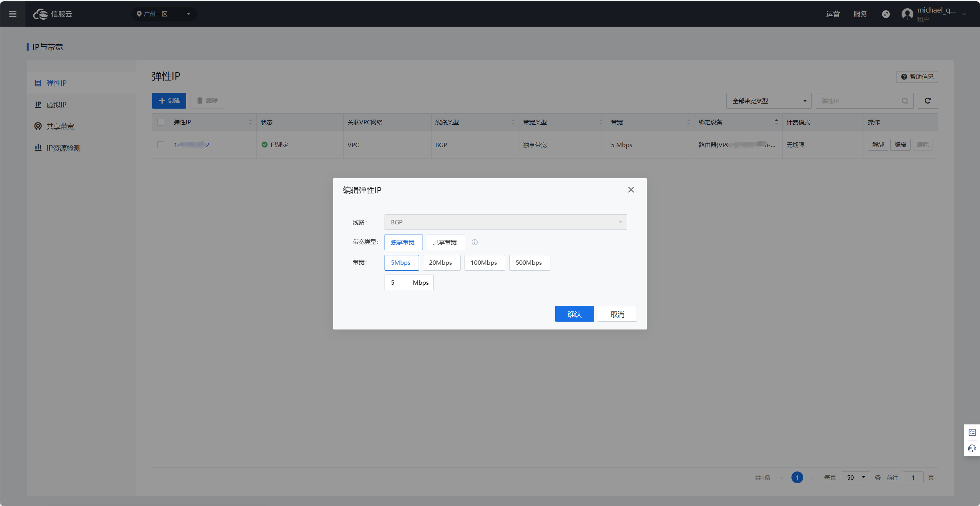Click the 确认 confirm button
The height and width of the screenshot is (506, 980).
[x=574, y=314]
